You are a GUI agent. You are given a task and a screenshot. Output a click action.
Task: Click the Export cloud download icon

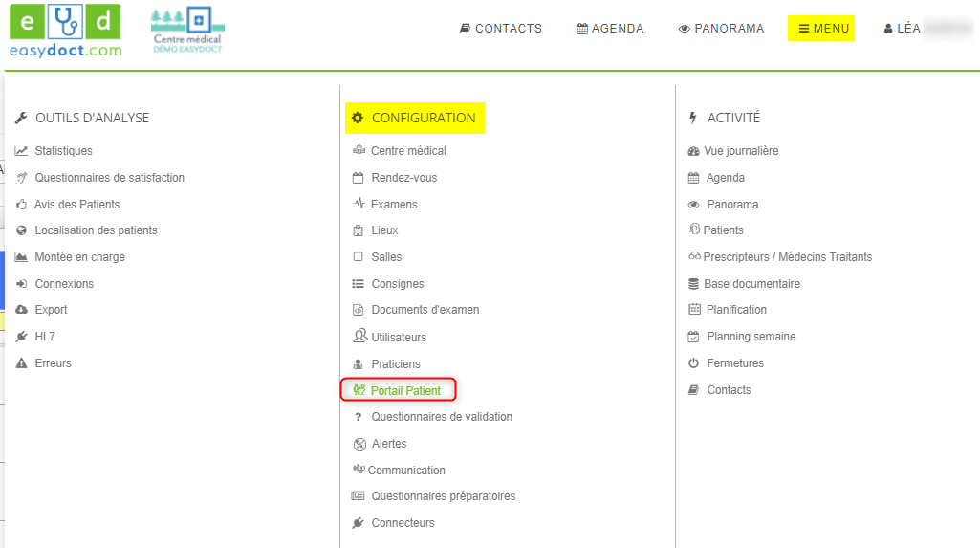point(21,310)
